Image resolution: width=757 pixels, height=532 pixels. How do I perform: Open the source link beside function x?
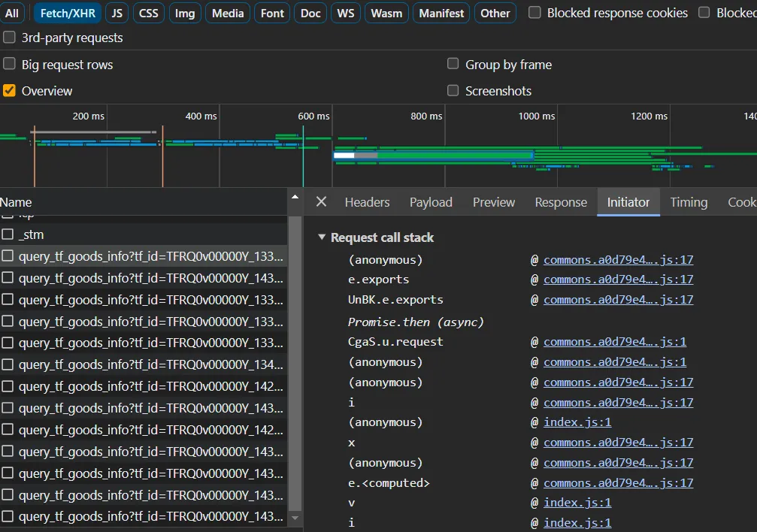pyautogui.click(x=619, y=443)
